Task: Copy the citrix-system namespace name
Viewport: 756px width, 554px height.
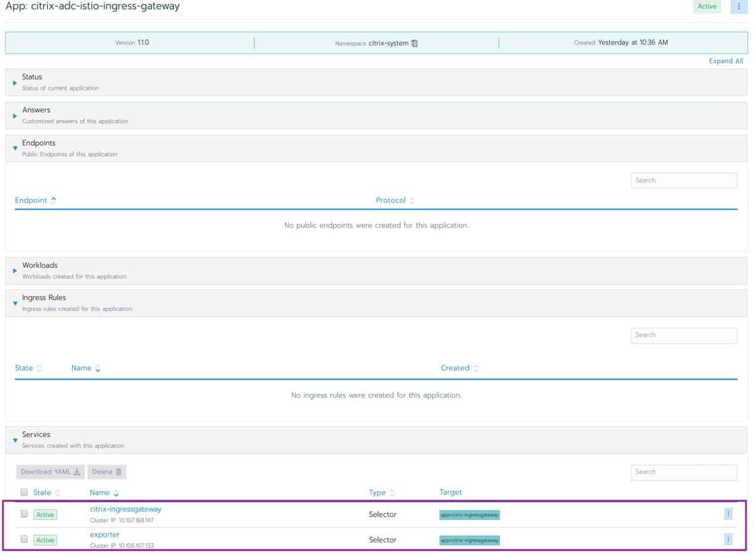Action: (414, 43)
